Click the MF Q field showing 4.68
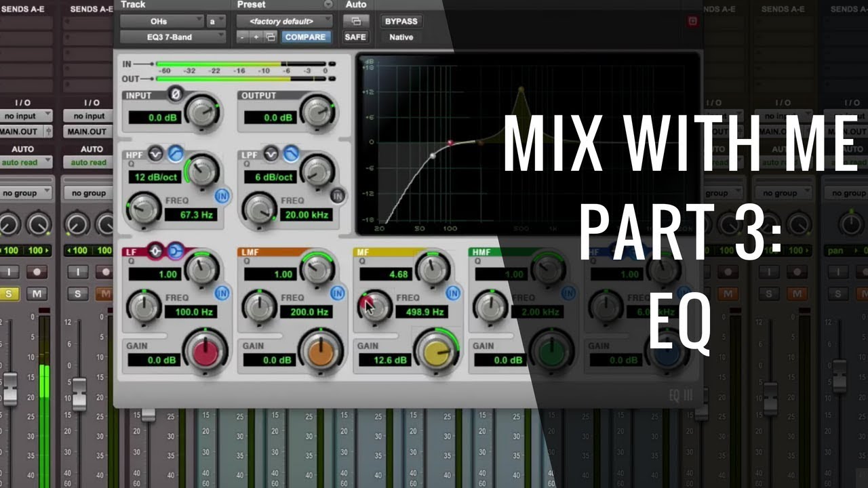 384,274
